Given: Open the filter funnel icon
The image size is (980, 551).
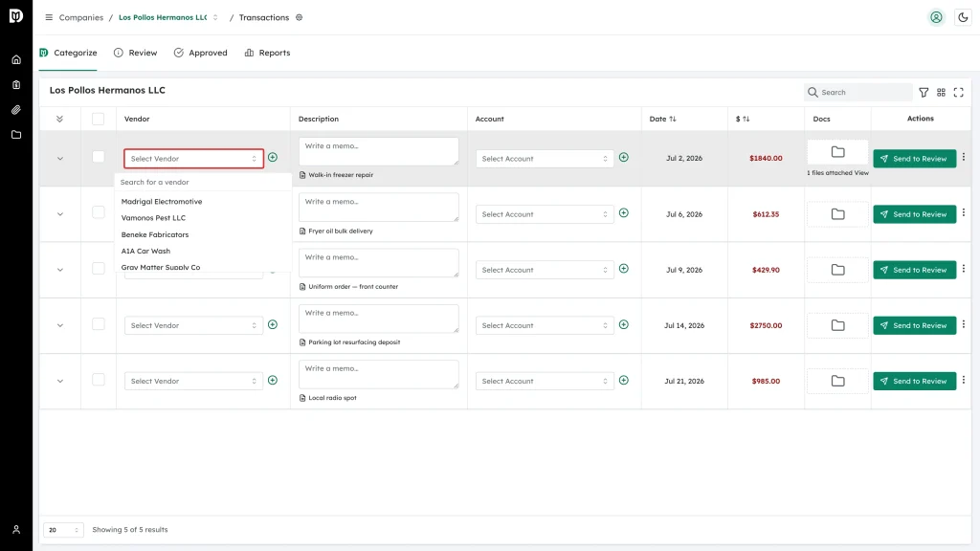Looking at the screenshot, I should pyautogui.click(x=924, y=93).
